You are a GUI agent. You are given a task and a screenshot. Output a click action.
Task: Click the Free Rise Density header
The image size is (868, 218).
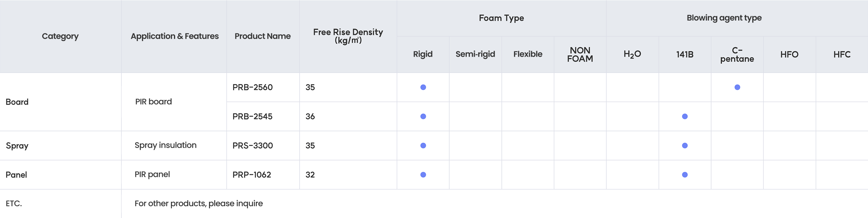[348, 36]
